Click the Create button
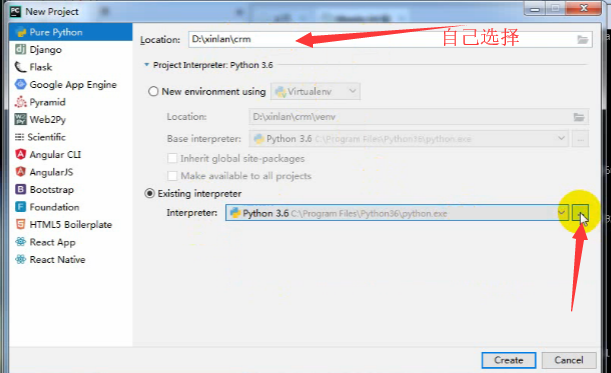The width and height of the screenshot is (611, 373). 509,360
